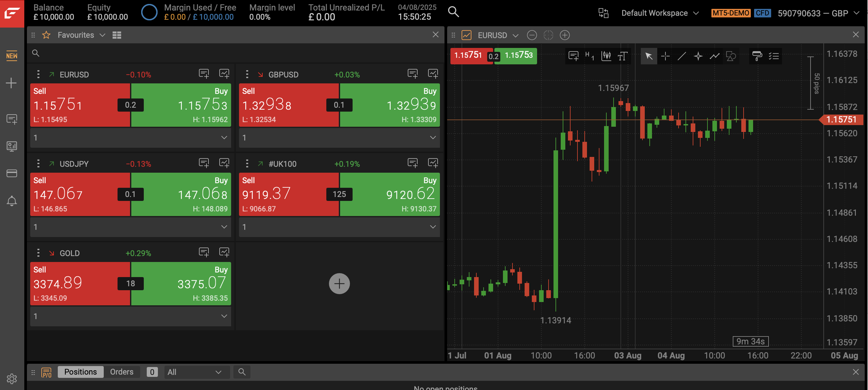Select the trend line drawing tool

682,56
